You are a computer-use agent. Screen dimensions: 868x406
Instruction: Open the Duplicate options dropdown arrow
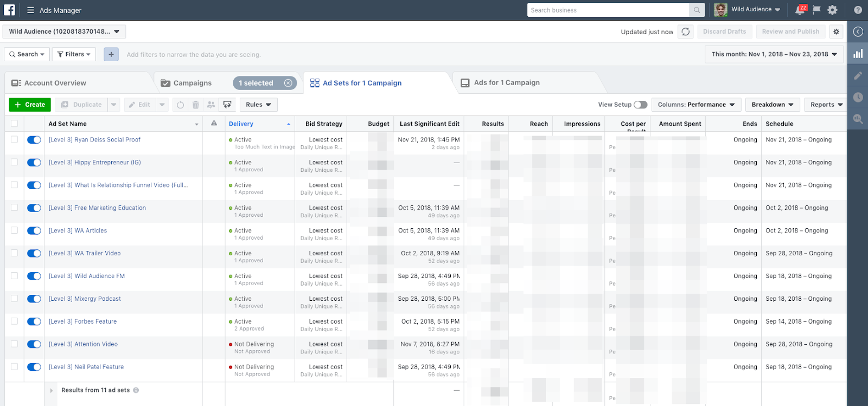113,105
